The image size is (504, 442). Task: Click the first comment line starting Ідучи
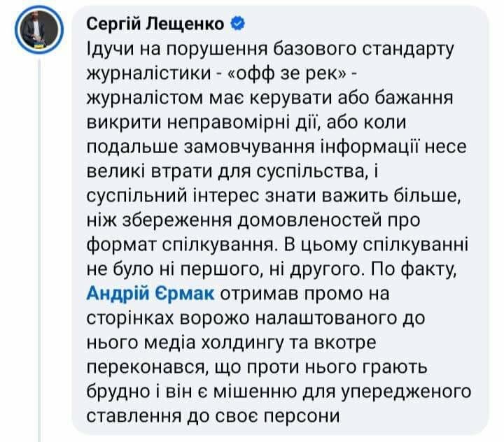(270, 50)
